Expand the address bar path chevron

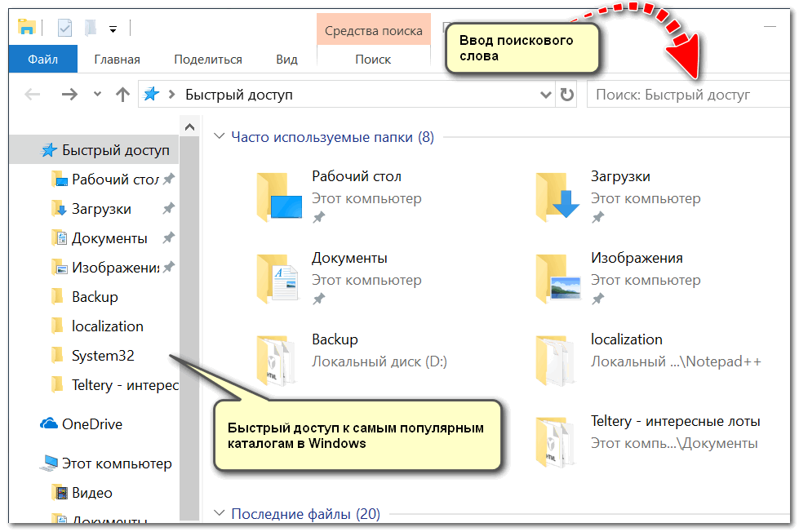point(171,95)
